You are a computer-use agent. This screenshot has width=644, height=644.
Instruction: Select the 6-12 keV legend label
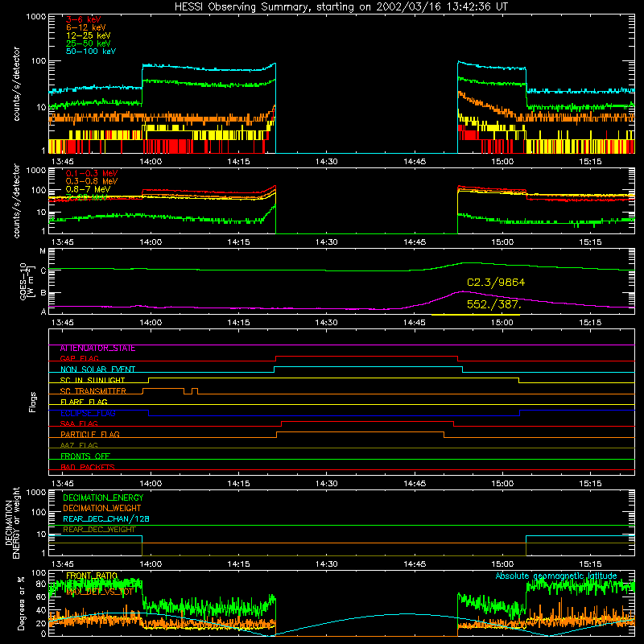85,27
